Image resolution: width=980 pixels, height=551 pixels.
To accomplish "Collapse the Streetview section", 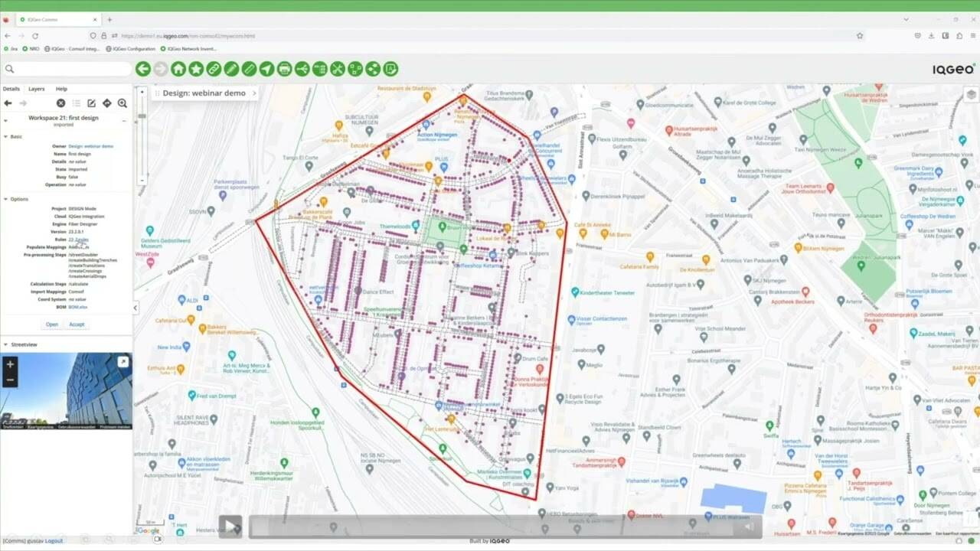I will tap(5, 345).
